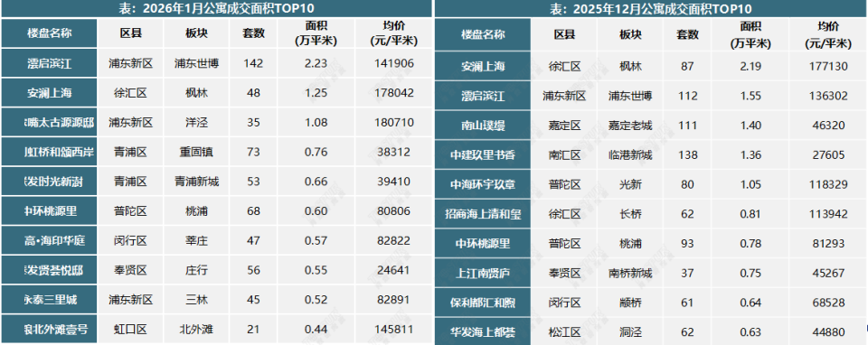Click the 虹口区 district cell
This screenshot has width=868, height=345.
130,330
